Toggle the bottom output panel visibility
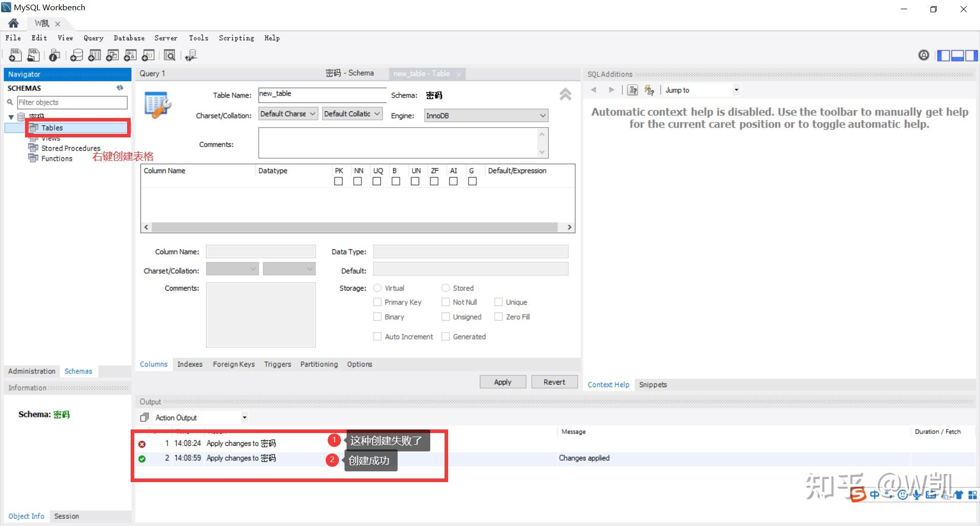Viewport: 980px width, 526px height. (x=958, y=55)
